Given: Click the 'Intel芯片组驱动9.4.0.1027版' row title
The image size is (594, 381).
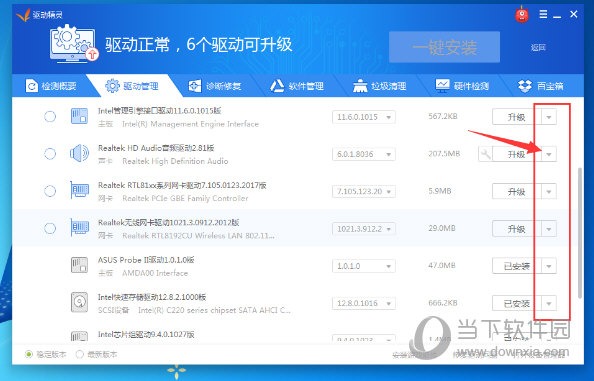Looking at the screenshot, I should [x=146, y=334].
